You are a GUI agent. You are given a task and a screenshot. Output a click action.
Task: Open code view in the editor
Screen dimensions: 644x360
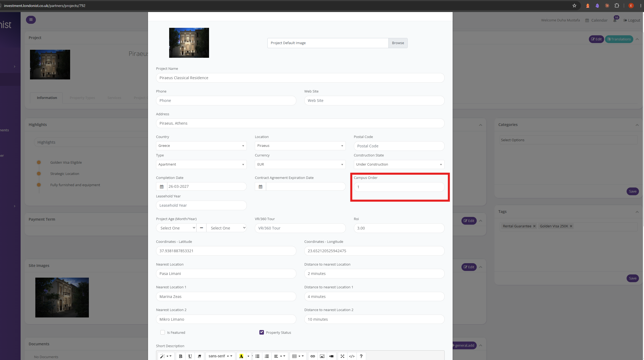[x=352, y=356]
